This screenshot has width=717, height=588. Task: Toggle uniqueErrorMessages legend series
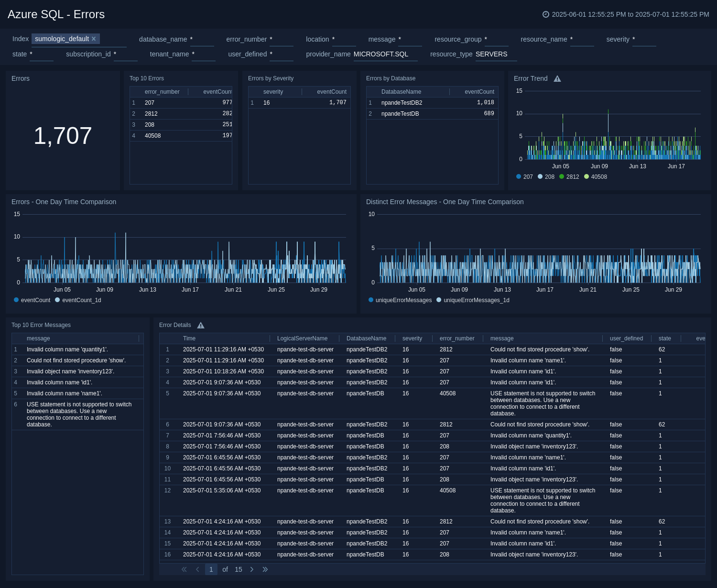coord(400,300)
